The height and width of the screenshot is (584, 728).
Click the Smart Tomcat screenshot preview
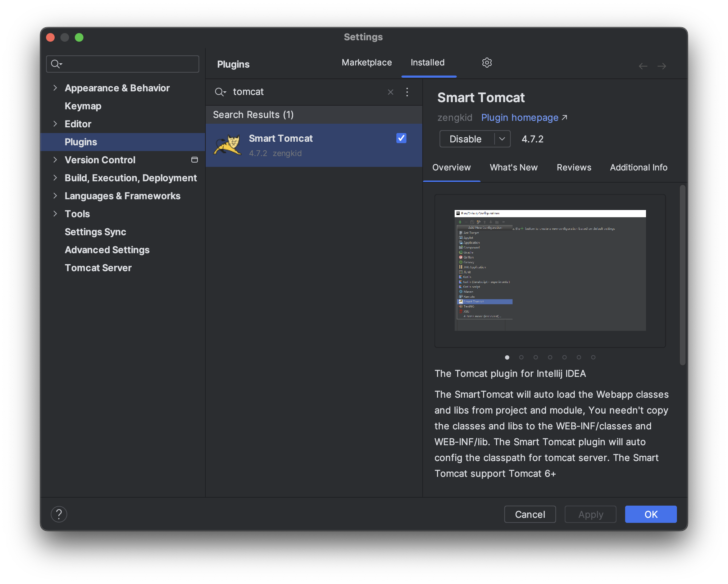point(550,271)
